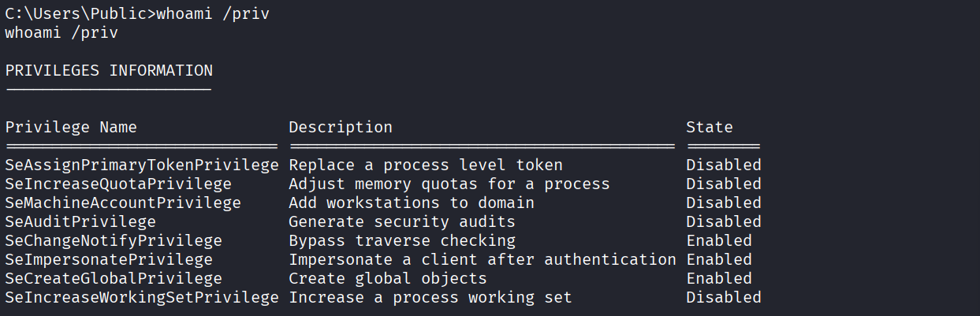
Task: Select the SeIncreaseQuotaPrivilege entry
Action: tap(118, 184)
